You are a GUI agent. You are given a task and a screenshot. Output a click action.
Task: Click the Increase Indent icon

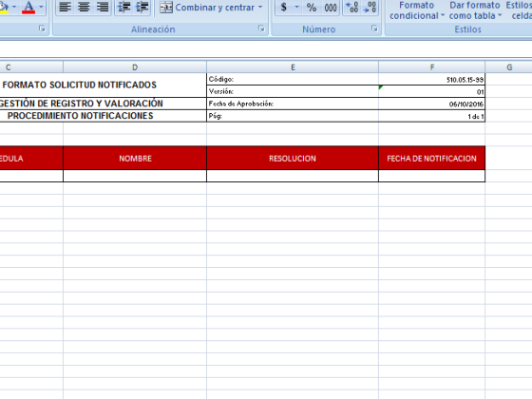142,8
